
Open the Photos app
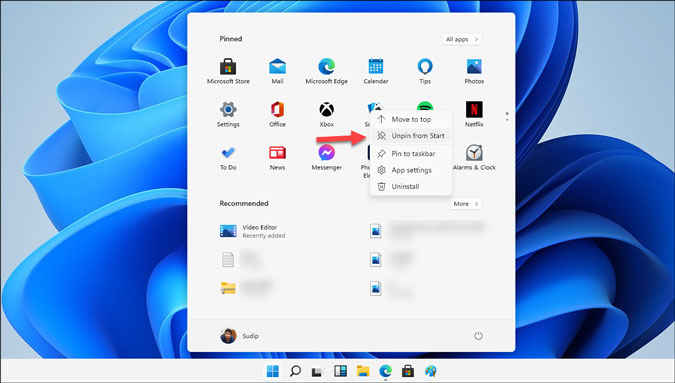tap(474, 71)
